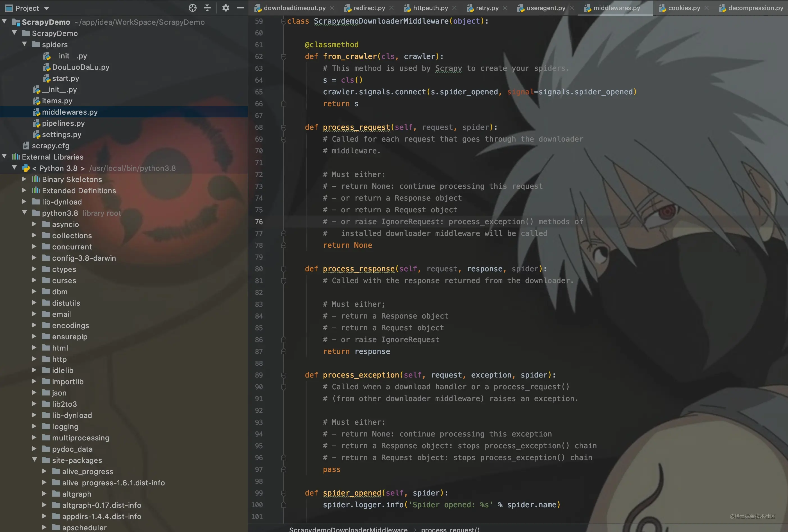Hide the Project panel with the minus icon
788x532 pixels.
(x=240, y=8)
